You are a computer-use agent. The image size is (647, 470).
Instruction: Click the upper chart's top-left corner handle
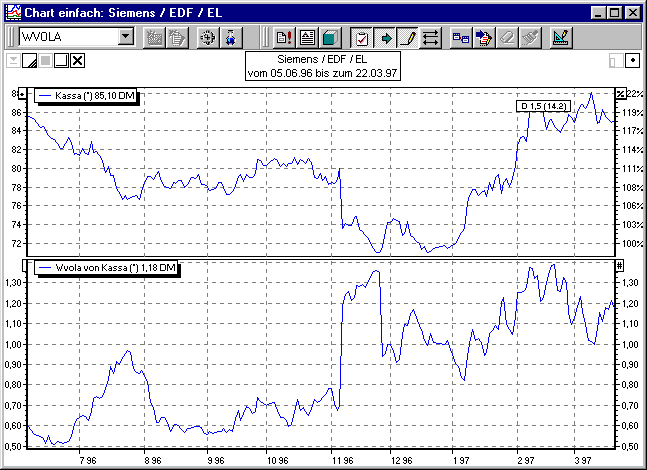pos(23,93)
